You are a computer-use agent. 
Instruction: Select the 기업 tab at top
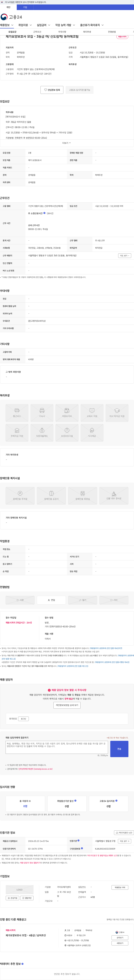pyautogui.click(x=25, y=7)
